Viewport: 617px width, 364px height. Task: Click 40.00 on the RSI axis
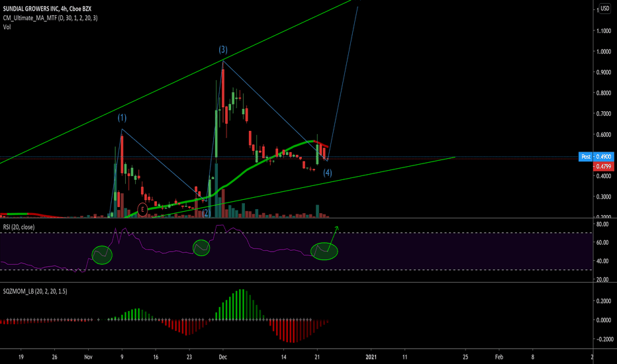click(x=602, y=261)
